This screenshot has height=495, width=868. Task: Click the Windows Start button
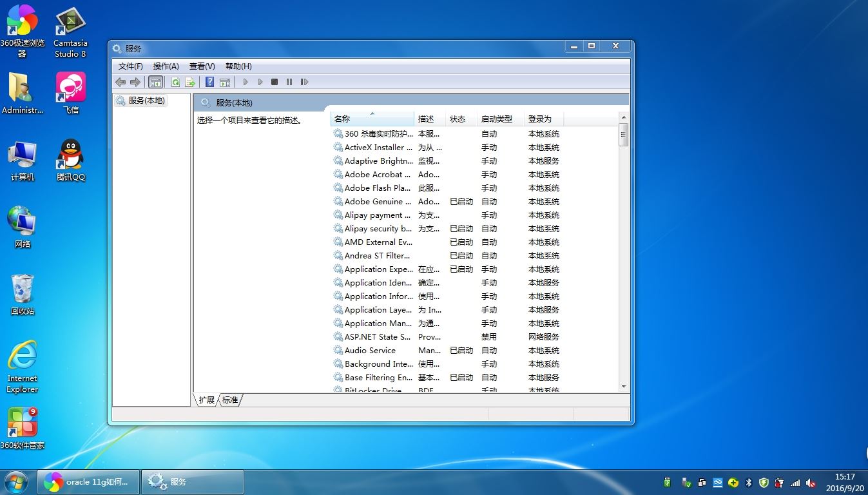[x=16, y=481]
